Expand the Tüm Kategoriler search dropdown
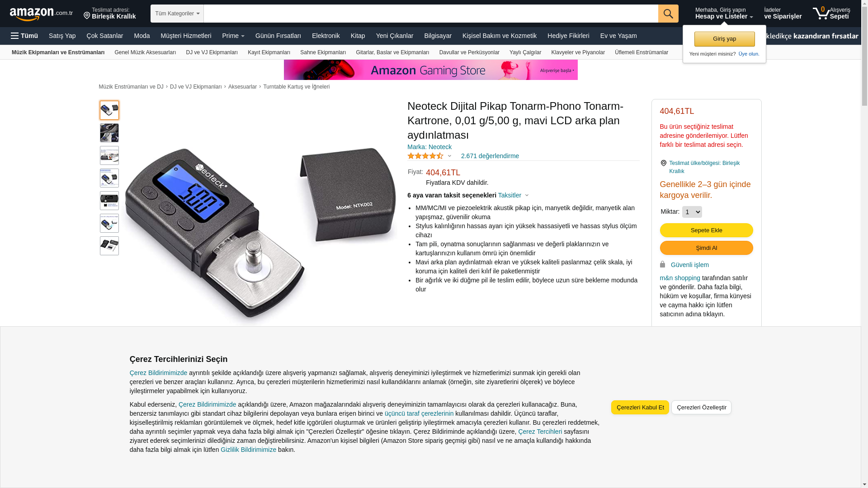This screenshot has height=488, width=868. click(177, 14)
